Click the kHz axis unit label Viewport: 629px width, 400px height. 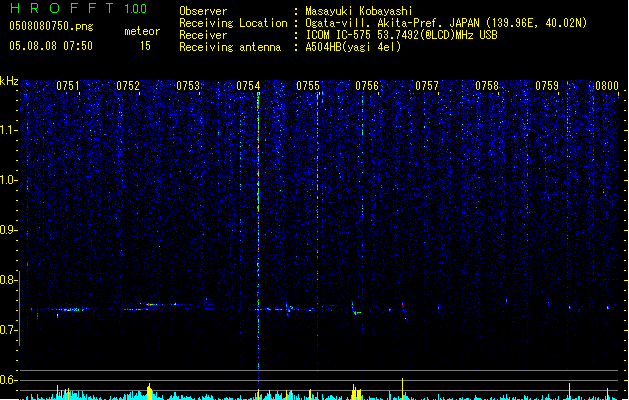pyautogui.click(x=9, y=81)
